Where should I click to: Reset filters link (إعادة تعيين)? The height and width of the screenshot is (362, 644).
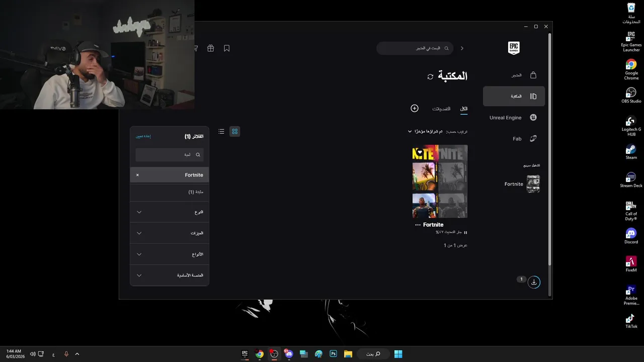pos(143,136)
